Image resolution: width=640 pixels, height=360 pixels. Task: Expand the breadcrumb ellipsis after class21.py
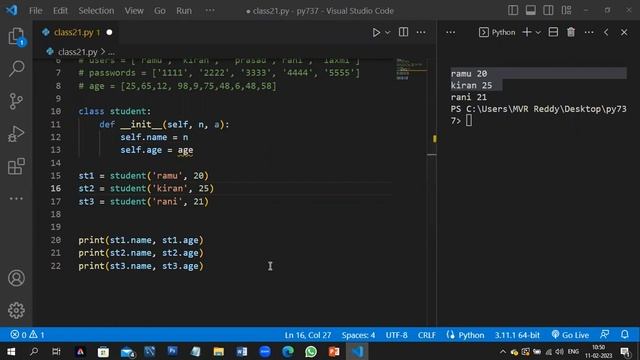click(x=111, y=52)
